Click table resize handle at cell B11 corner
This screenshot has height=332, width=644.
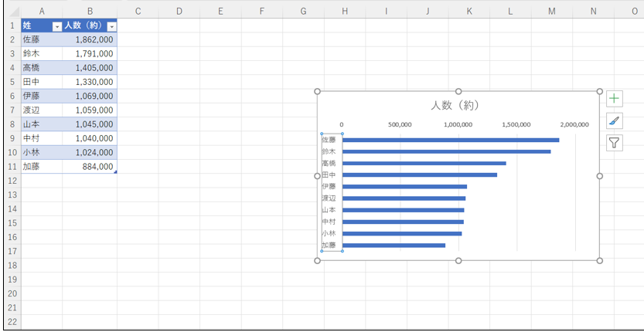click(115, 172)
